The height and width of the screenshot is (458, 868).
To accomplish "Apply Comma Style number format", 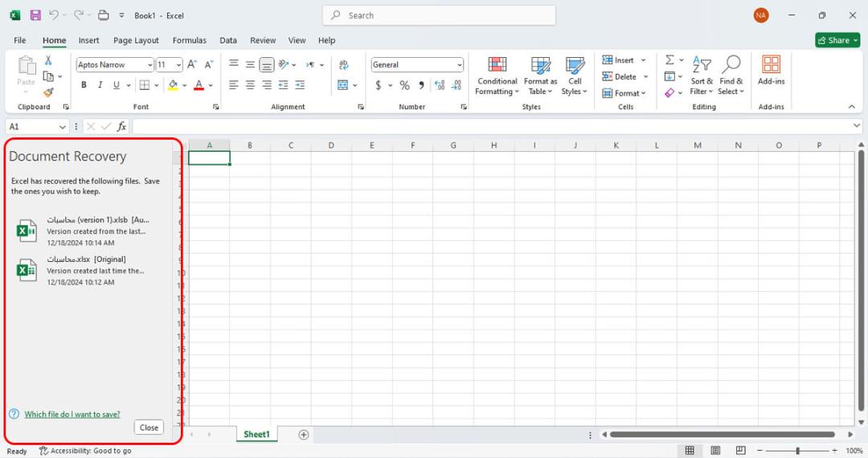I will click(421, 85).
